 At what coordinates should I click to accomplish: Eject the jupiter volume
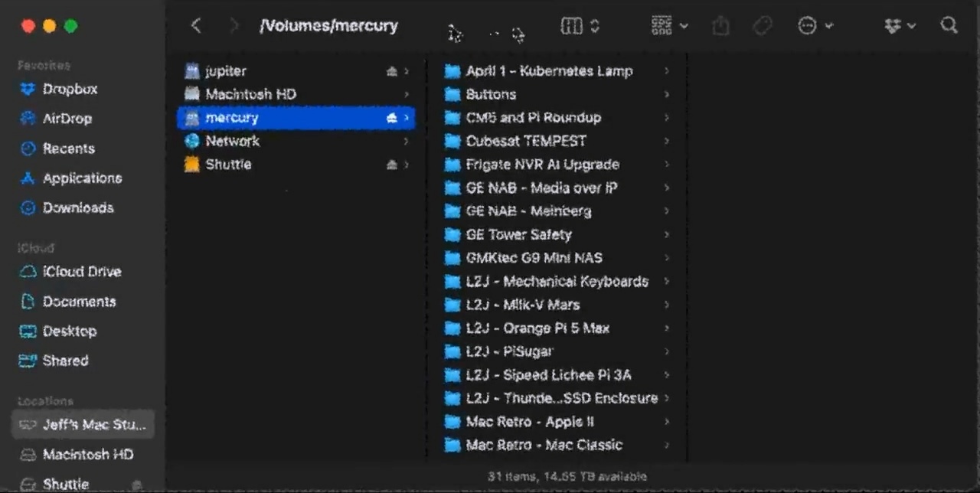tap(392, 71)
